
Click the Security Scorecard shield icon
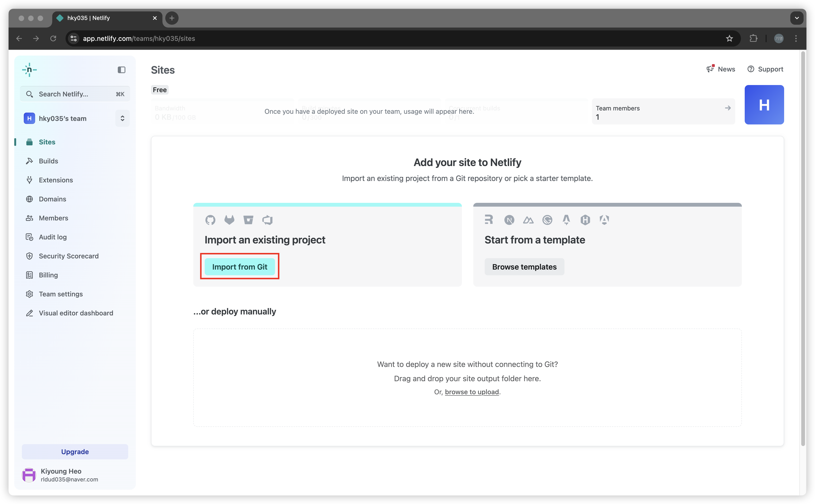click(29, 256)
